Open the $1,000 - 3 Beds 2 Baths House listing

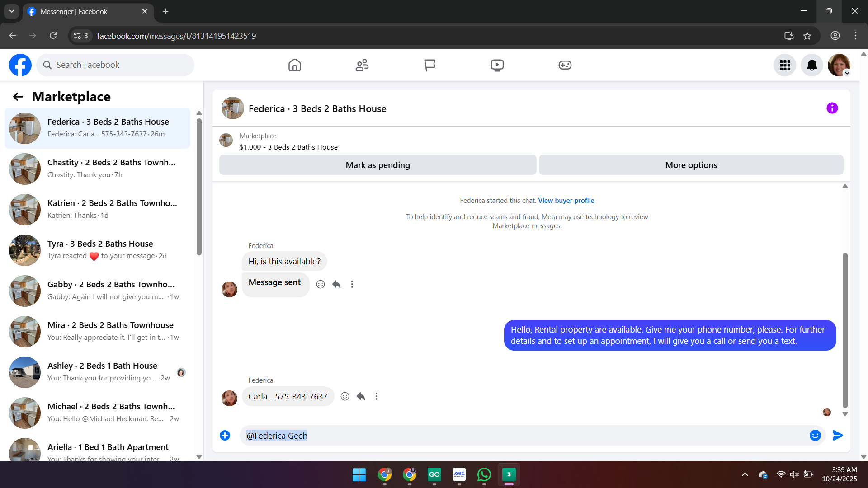tap(288, 147)
